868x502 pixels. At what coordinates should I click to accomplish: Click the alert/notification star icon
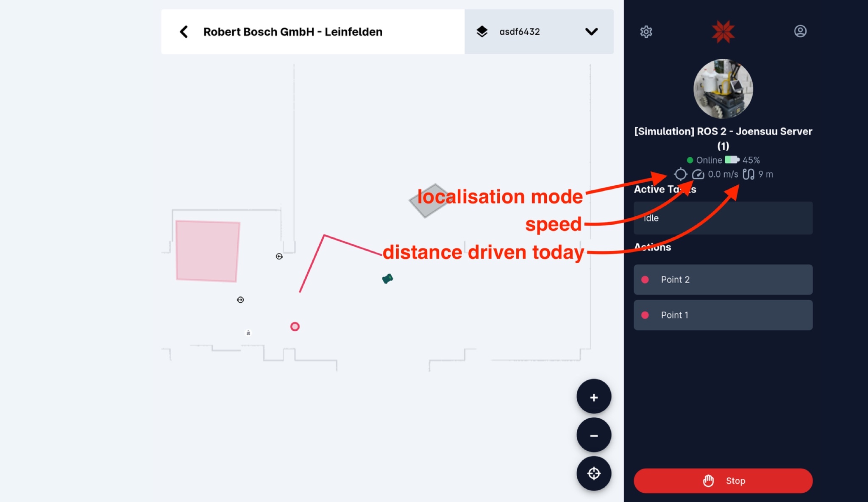click(x=723, y=31)
